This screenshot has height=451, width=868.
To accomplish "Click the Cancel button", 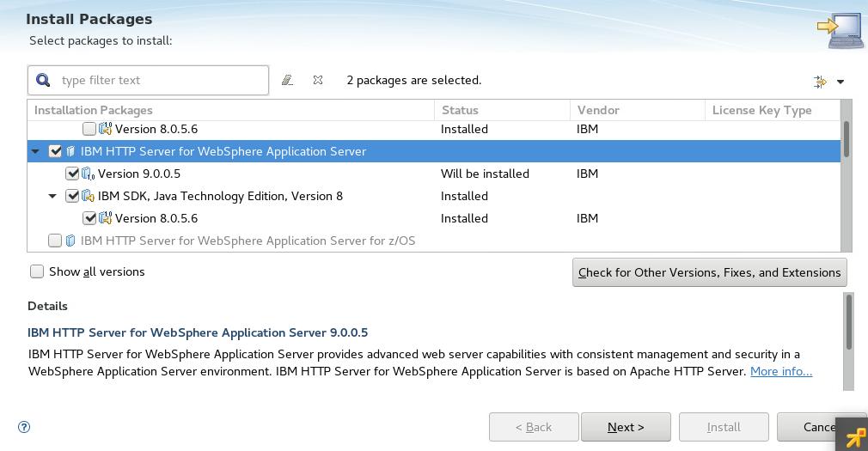I will coord(821,427).
